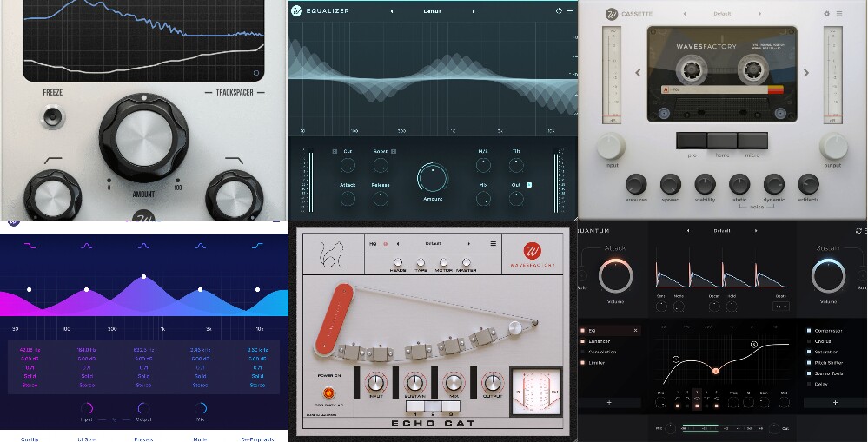Remove the EQ module using its X
Viewport: 868px width, 442px height.
click(x=635, y=330)
